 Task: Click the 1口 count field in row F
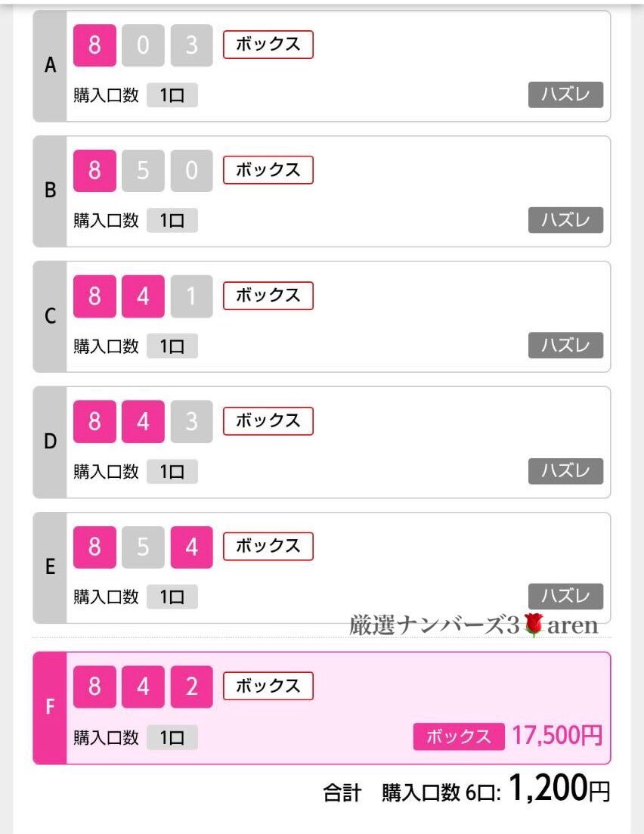tap(172, 738)
